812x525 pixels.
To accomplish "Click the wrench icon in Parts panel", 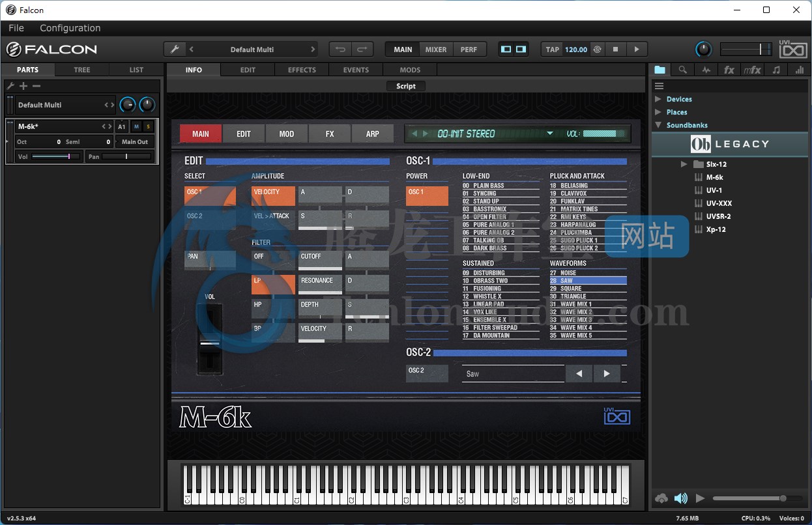I will click(x=10, y=86).
